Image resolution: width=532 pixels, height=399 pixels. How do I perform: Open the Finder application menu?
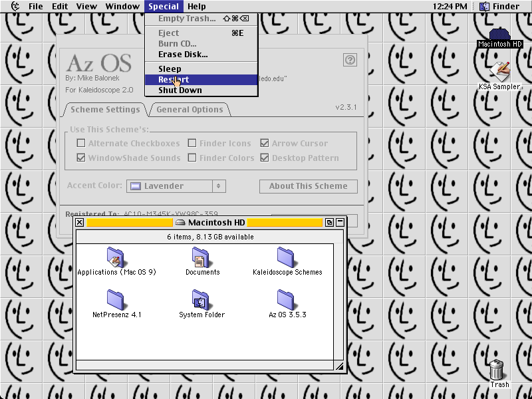[x=499, y=6]
